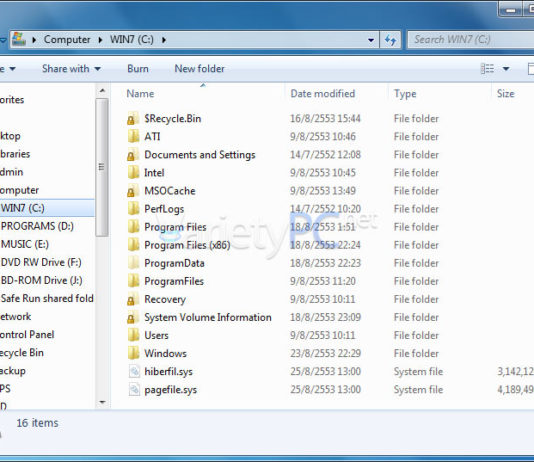Click Burn in the toolbar
The image size is (534, 462).
tap(138, 69)
